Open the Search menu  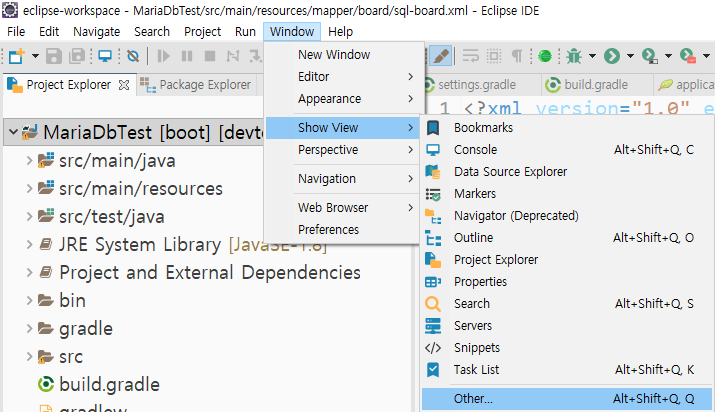[x=152, y=32]
